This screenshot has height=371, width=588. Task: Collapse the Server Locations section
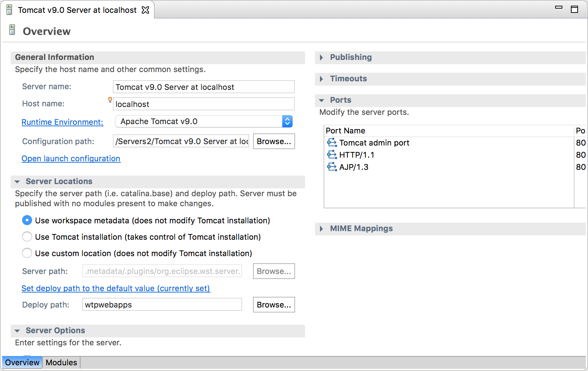[x=17, y=182]
